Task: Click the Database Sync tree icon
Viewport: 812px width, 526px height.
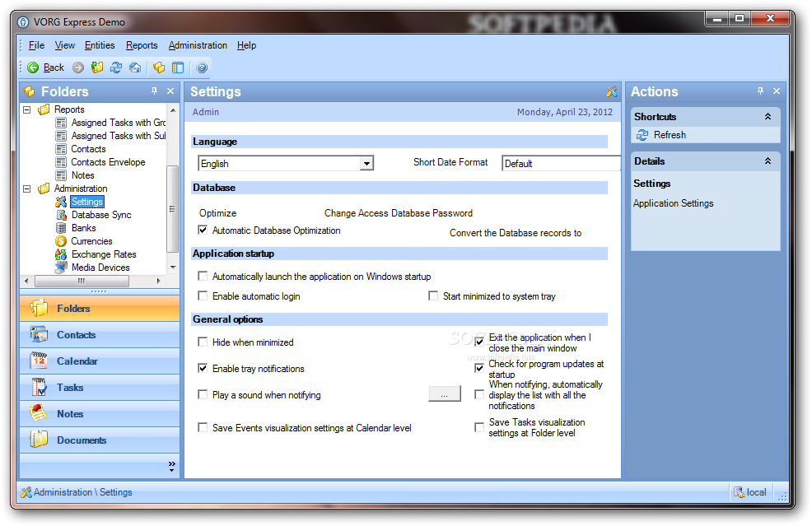Action: [61, 215]
